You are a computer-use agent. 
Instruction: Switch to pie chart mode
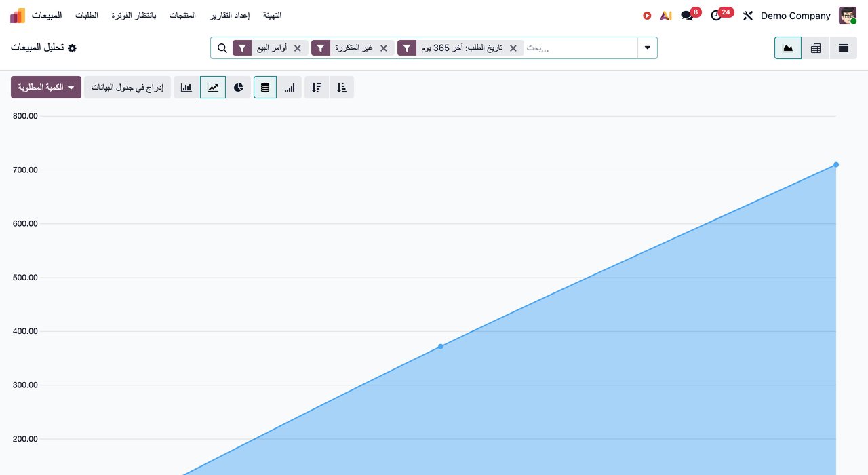point(239,88)
